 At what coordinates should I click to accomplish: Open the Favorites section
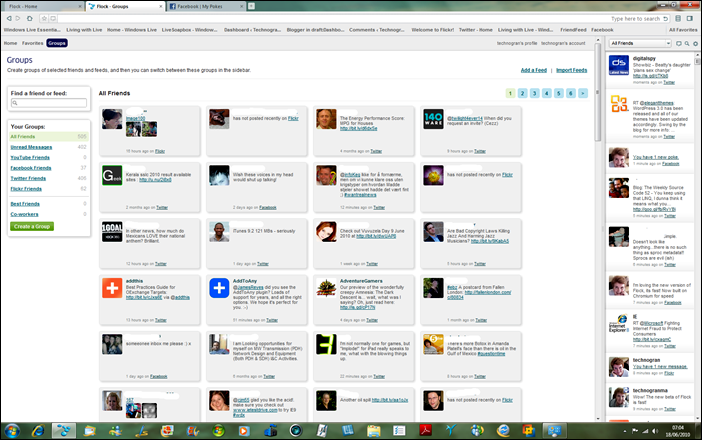coord(33,43)
